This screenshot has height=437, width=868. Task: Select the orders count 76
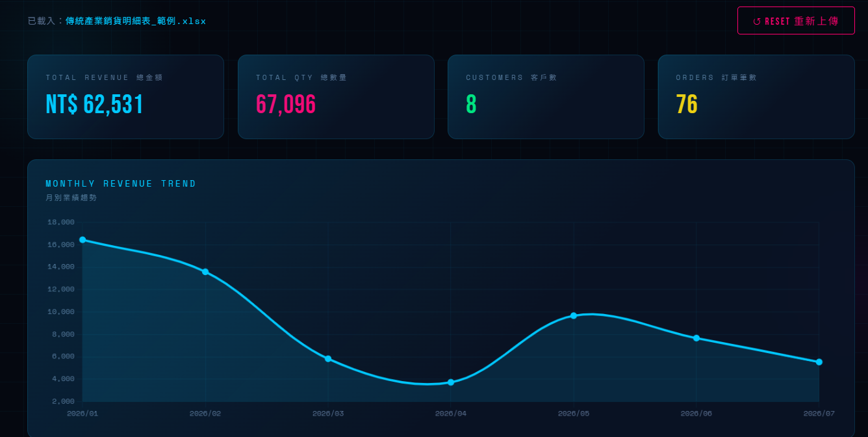(687, 105)
